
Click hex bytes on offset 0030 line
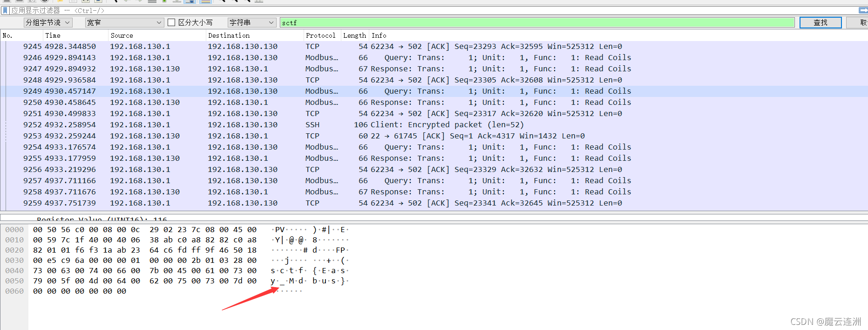click(145, 261)
